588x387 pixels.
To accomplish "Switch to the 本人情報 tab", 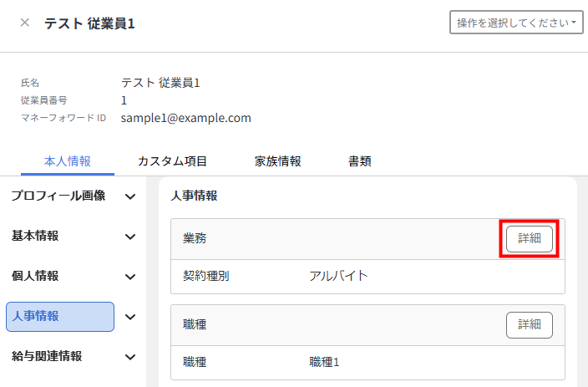I will tap(68, 161).
